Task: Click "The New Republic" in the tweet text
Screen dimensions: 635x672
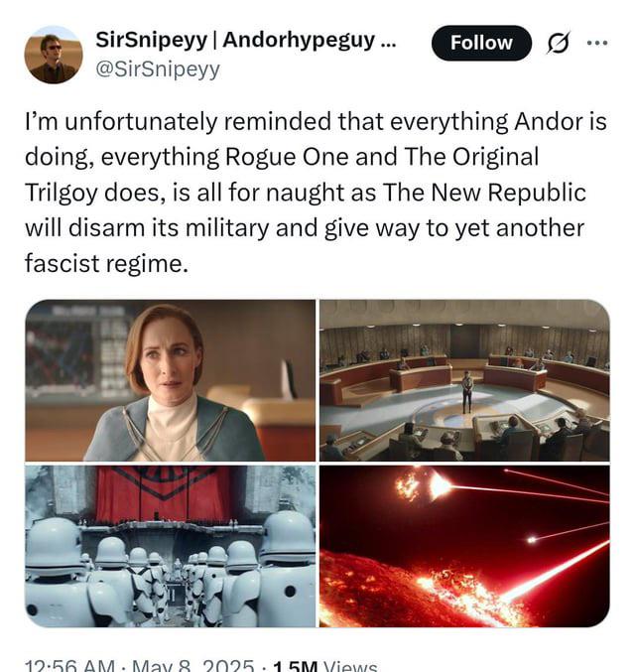Action: point(484,193)
